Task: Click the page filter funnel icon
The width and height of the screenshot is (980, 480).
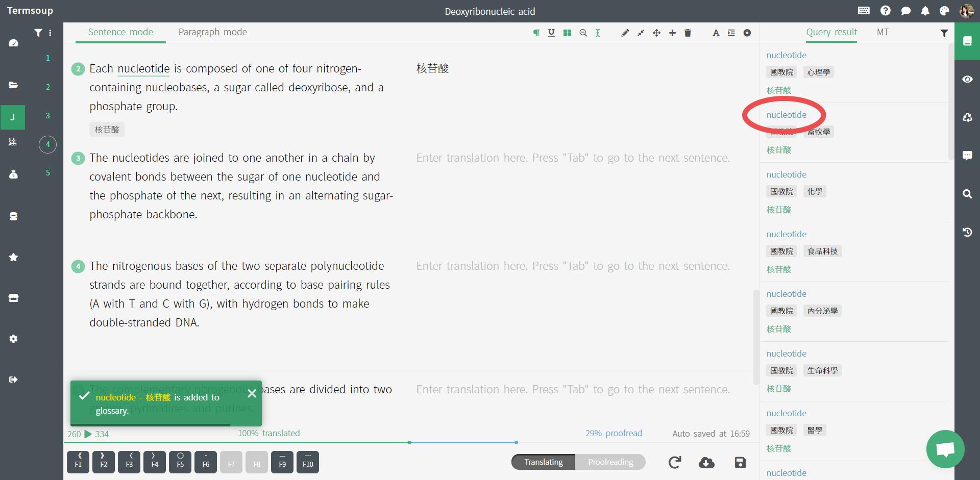Action: click(x=38, y=33)
